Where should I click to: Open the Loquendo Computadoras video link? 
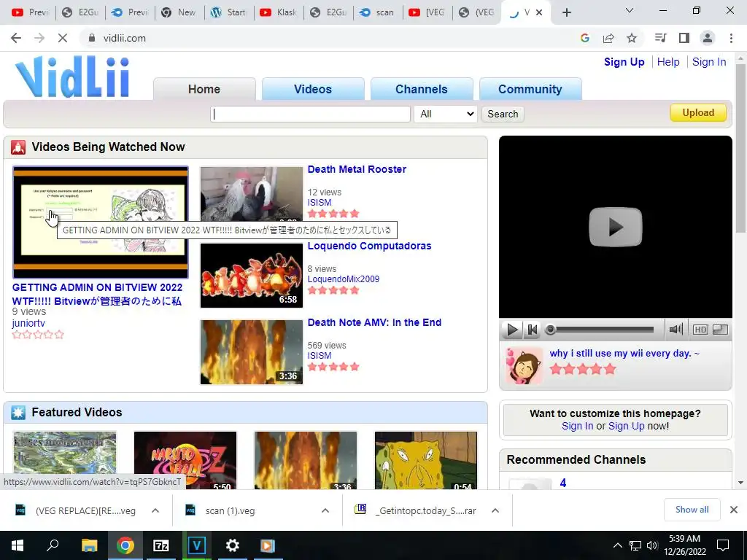pyautogui.click(x=369, y=246)
